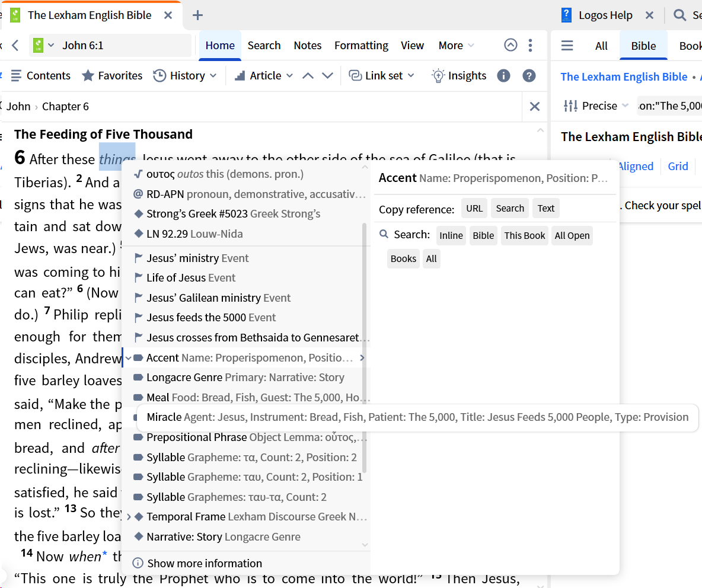Image resolution: width=702 pixels, height=588 pixels.
Task: Go to previous article with up arrow
Action: click(308, 76)
